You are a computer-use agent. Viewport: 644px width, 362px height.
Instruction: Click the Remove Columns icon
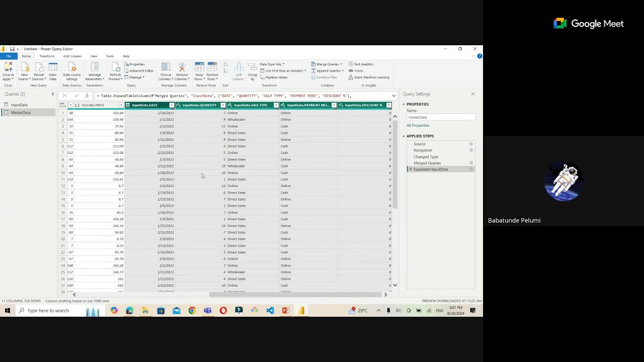click(182, 67)
